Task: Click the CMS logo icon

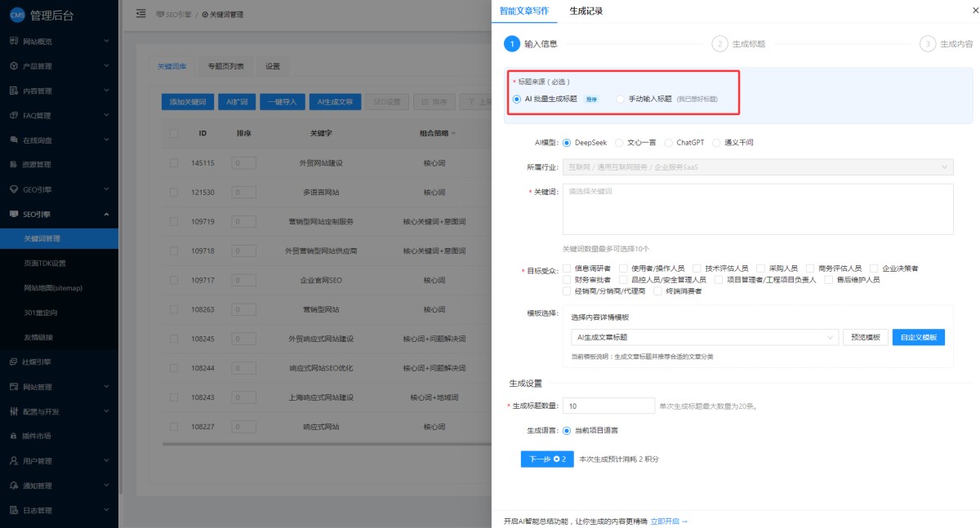Action: (x=17, y=14)
